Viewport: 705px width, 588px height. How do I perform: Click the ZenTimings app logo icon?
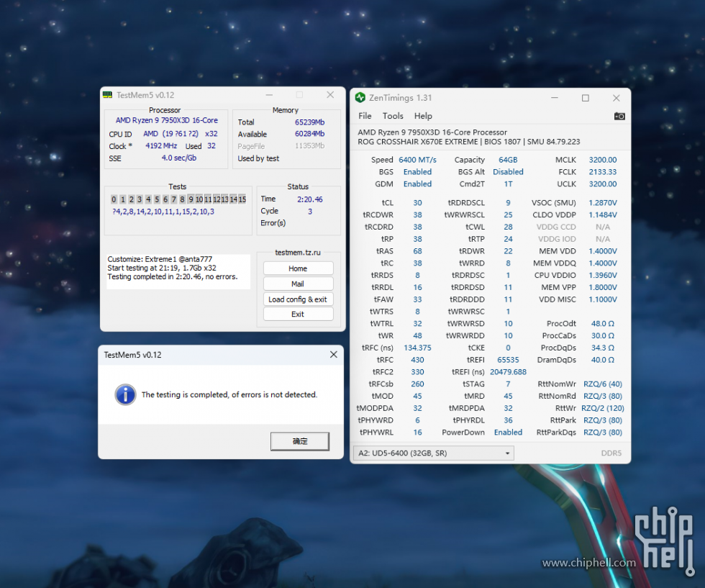(x=360, y=98)
